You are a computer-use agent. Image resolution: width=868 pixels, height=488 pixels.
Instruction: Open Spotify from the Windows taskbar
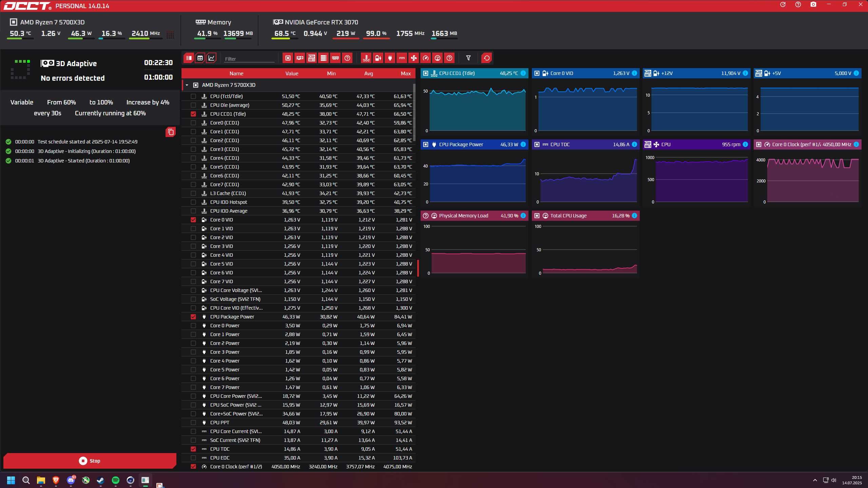[x=116, y=480]
